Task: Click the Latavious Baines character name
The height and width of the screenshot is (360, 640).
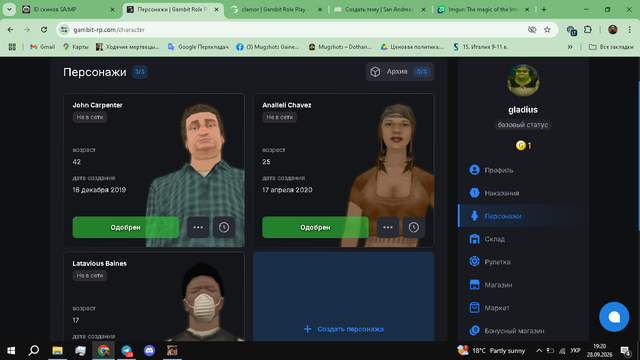Action: (x=100, y=263)
